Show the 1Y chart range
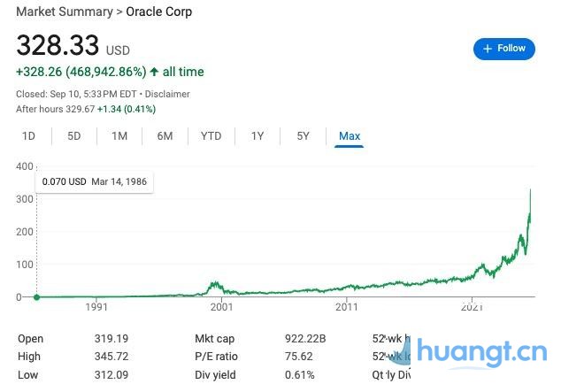Screen dimensions: 561x392 257,136
